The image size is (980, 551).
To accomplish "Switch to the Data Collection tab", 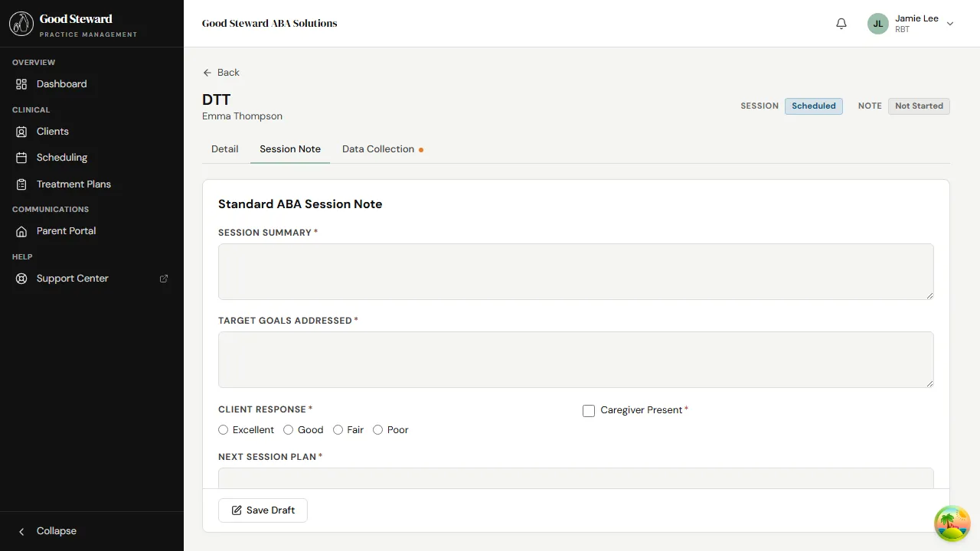I will click(378, 148).
